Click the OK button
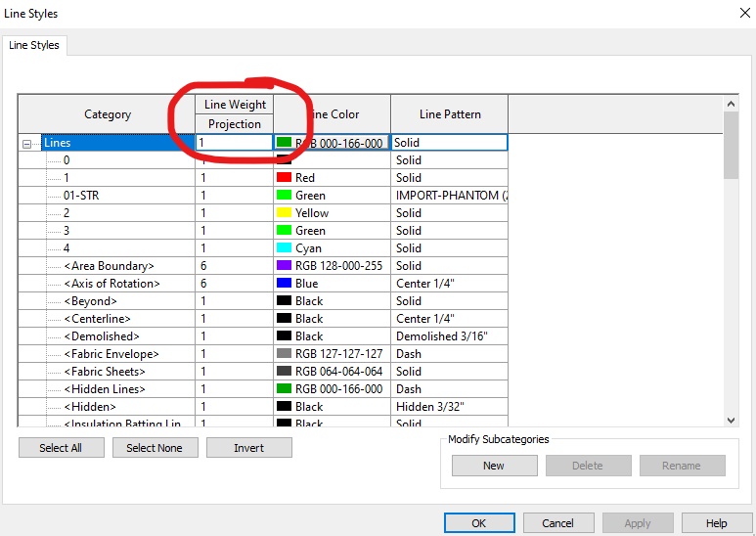 pos(479,523)
